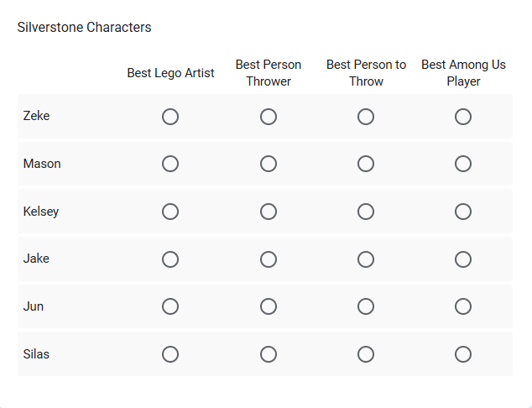The image size is (532, 408).
Task: Mark Jake as Best Among Us Player
Action: [463, 259]
